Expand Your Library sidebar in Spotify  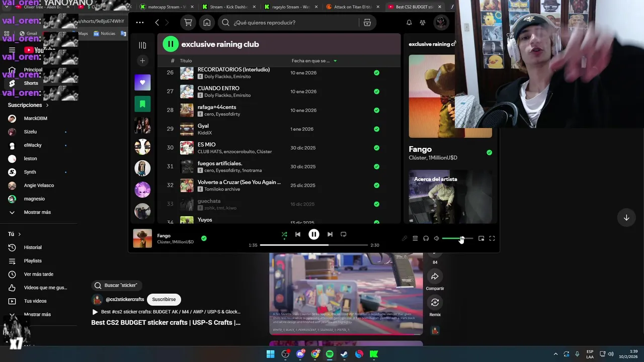point(142,45)
